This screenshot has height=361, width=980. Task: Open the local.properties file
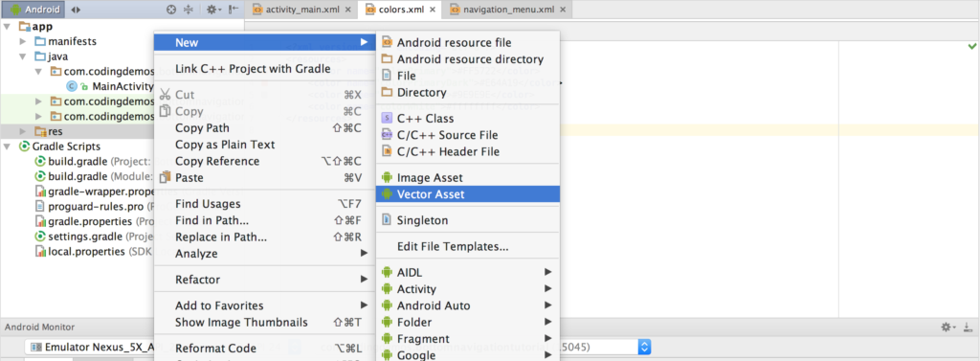[87, 252]
